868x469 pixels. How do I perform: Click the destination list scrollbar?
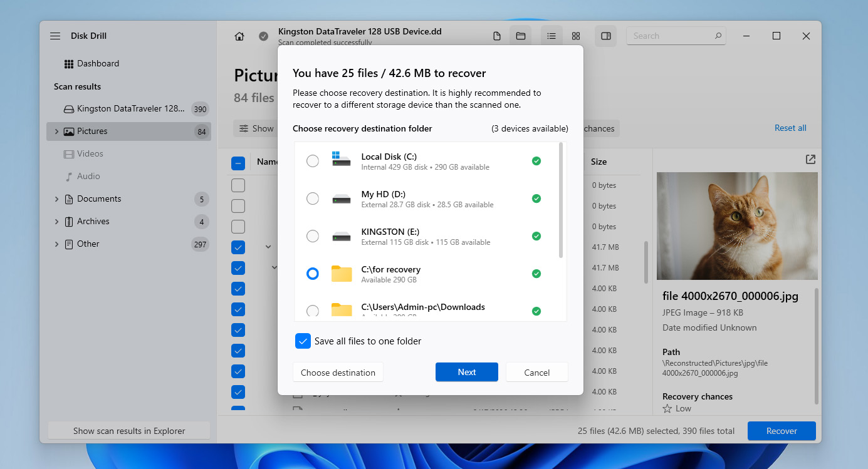click(561, 200)
